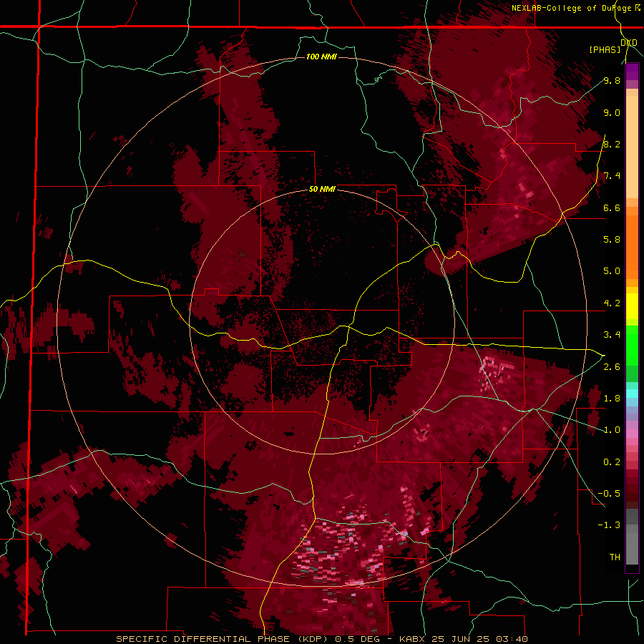Viewport: 644px width, 644px height.
Task: Click the [PHAS] legend heading
Action: pyautogui.click(x=605, y=49)
